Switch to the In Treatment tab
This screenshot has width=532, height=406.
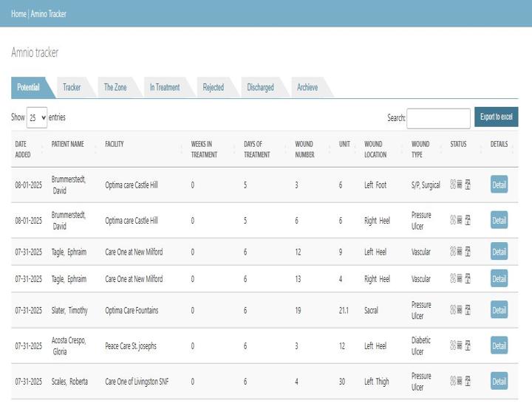click(x=165, y=87)
